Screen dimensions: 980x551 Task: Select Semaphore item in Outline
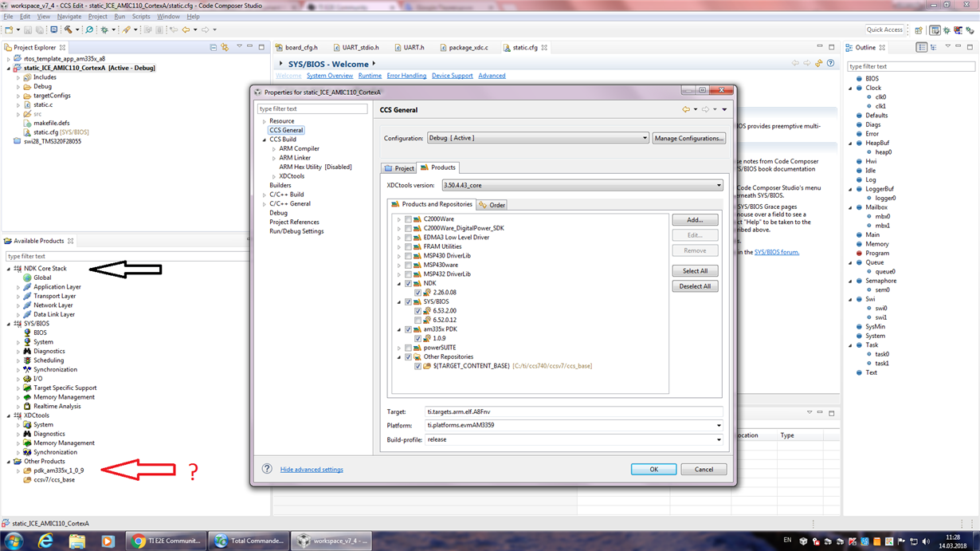coord(880,281)
